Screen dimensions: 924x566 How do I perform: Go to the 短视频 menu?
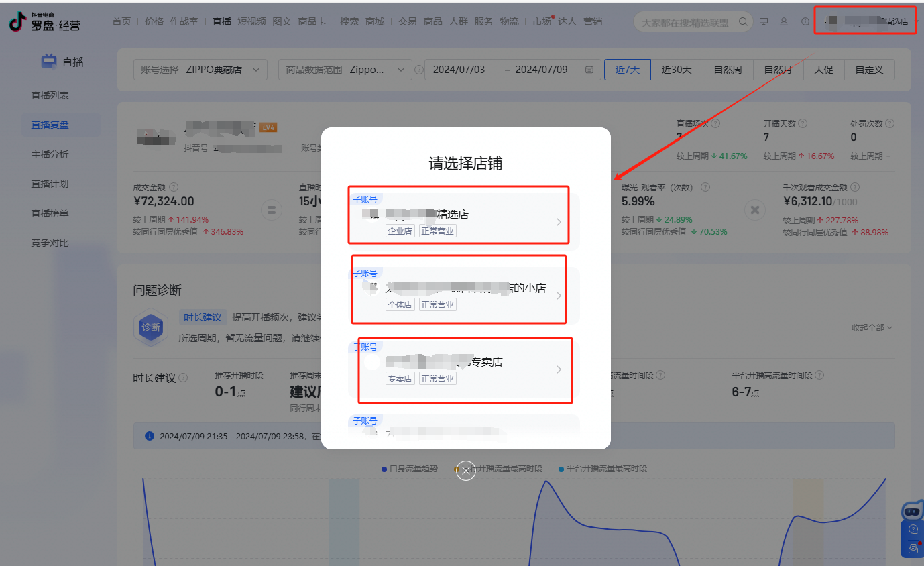coord(251,21)
